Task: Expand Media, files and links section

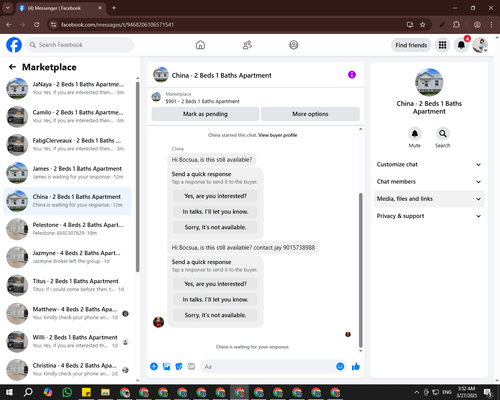Action: [429, 199]
